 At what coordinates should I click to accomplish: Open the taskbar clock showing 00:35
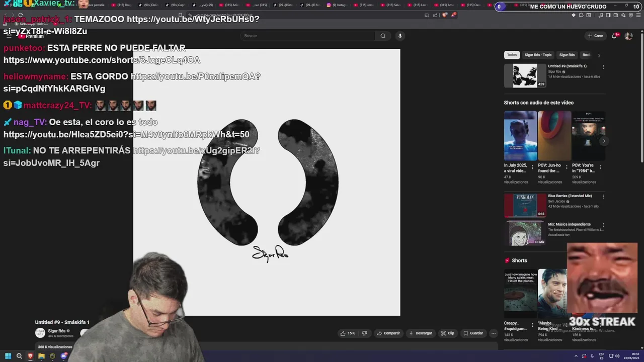(x=631, y=356)
